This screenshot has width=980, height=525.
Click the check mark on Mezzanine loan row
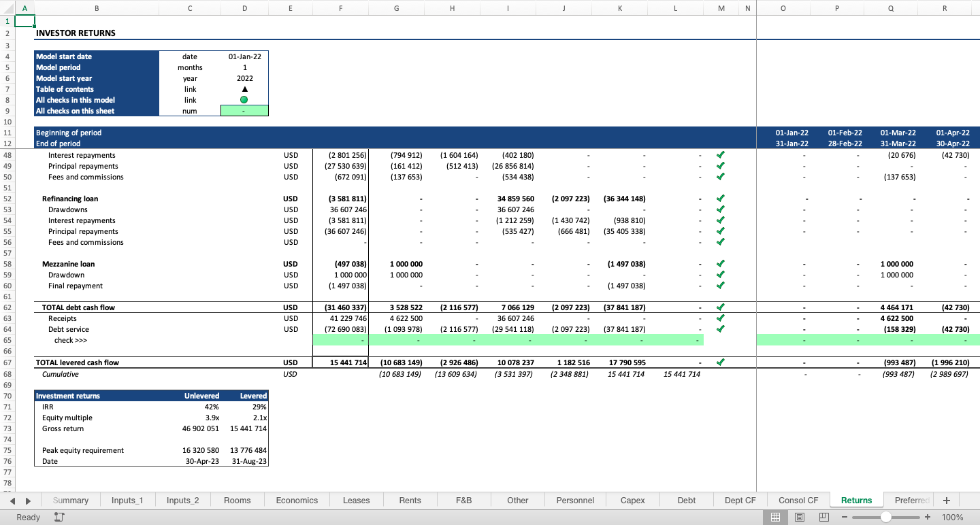[x=721, y=264]
